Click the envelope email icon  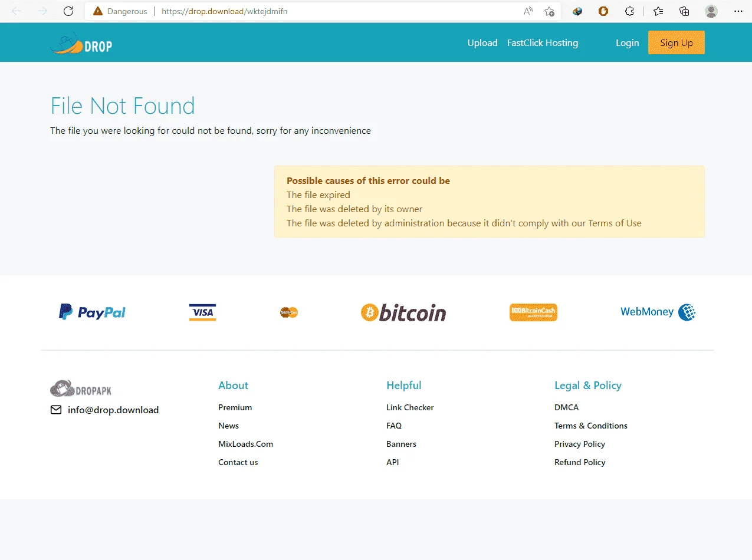(56, 410)
